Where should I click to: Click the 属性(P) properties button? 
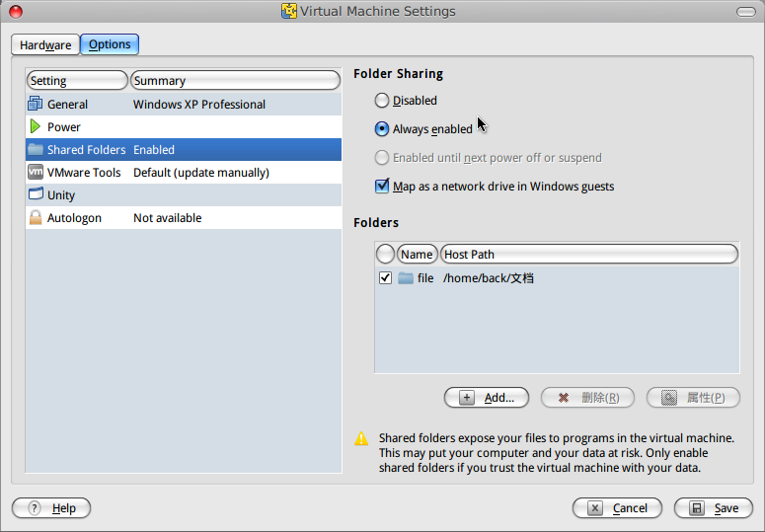pos(693,398)
